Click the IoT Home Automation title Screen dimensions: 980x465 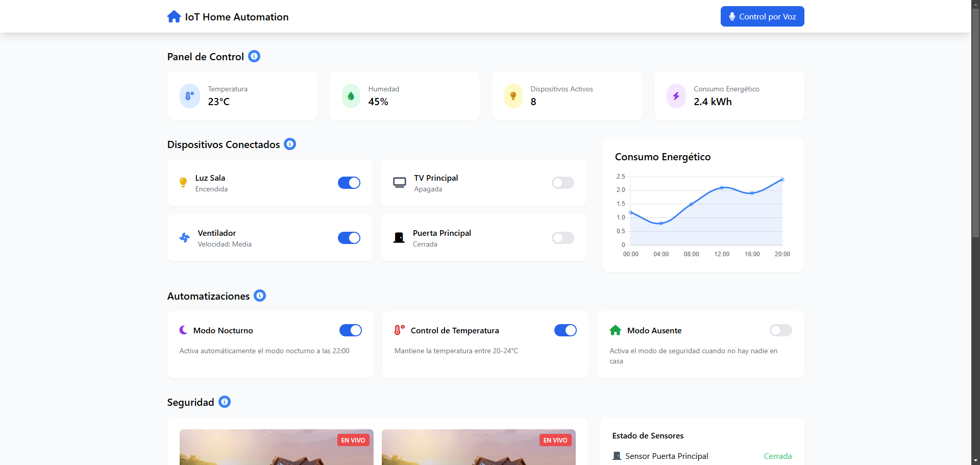point(237,17)
